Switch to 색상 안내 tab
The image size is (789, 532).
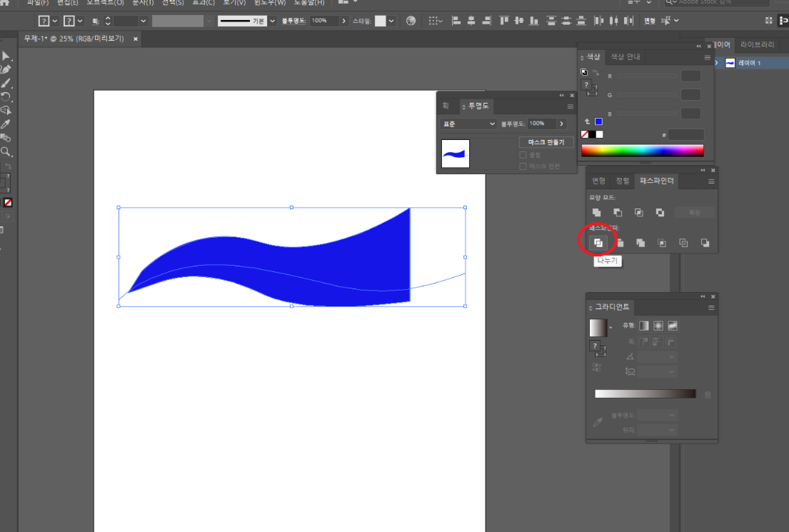coord(625,57)
